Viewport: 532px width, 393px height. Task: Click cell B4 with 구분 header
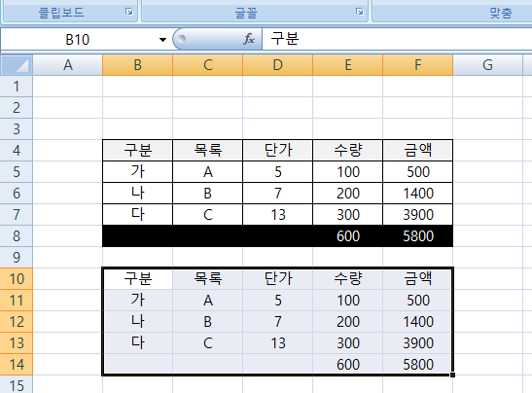137,151
